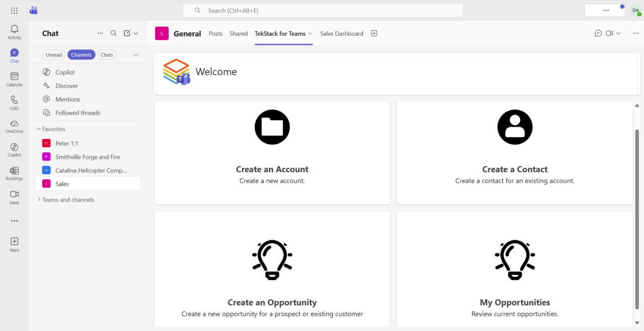This screenshot has width=644, height=331.
Task: Open the app launcher waffle grid
Action: (x=14, y=10)
